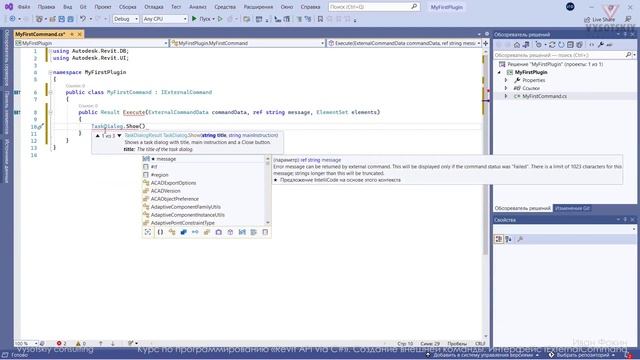Click the wrench Properties icon in Solution Explorer toolbar
Viewport: 640px width, 360px height.
(601, 45)
